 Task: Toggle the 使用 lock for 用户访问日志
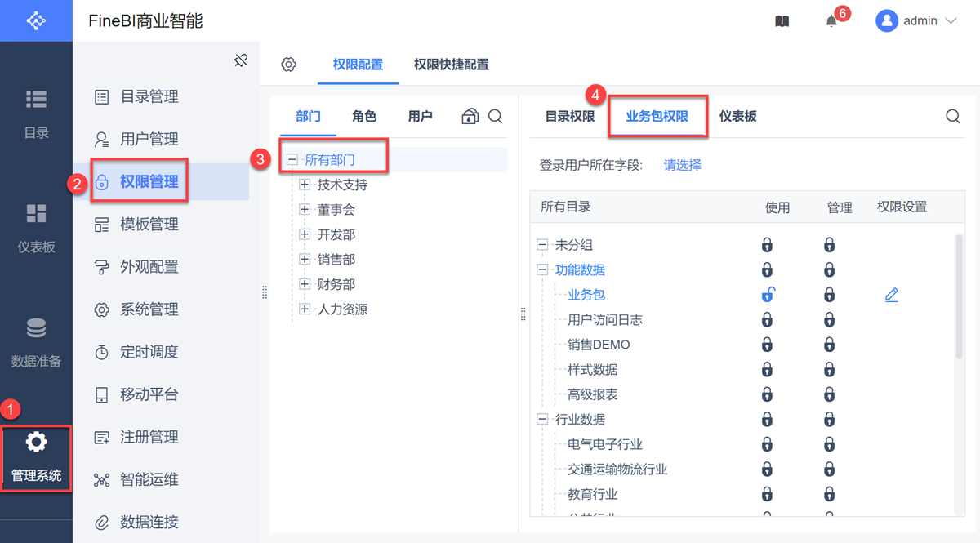coord(767,320)
